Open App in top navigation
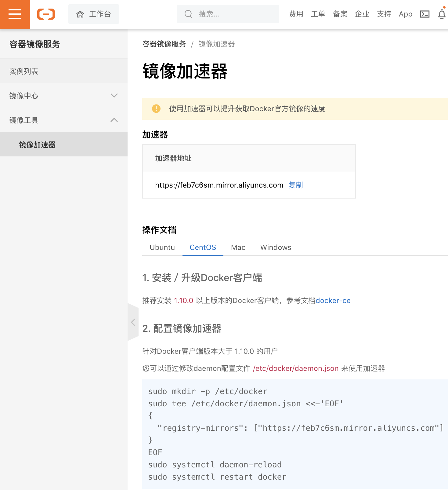This screenshot has height=490, width=448. click(406, 14)
